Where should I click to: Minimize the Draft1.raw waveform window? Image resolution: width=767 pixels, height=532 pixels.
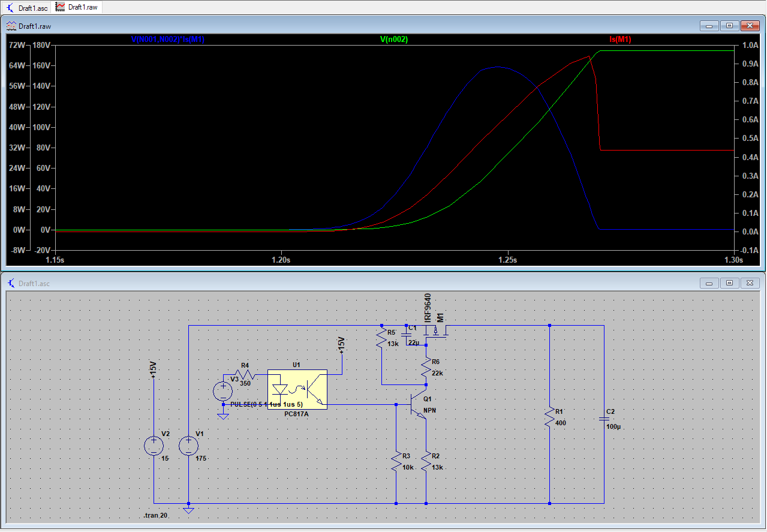pyautogui.click(x=709, y=26)
